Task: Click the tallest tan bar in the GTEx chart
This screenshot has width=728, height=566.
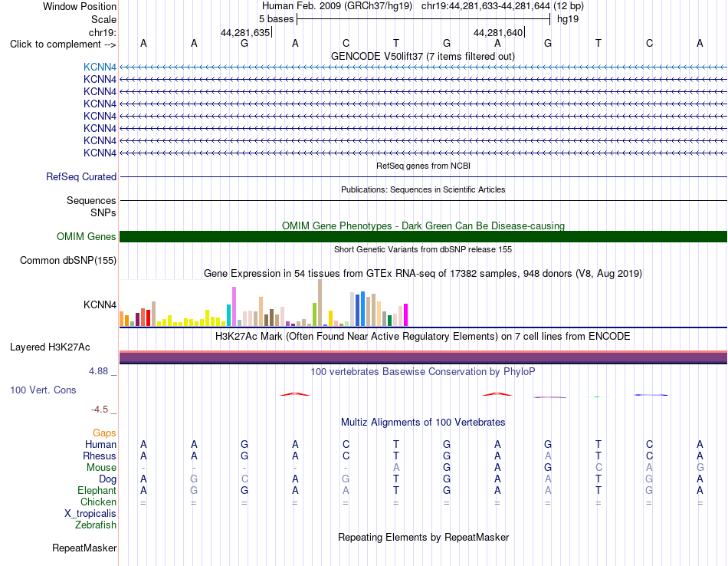Action: tap(320, 302)
